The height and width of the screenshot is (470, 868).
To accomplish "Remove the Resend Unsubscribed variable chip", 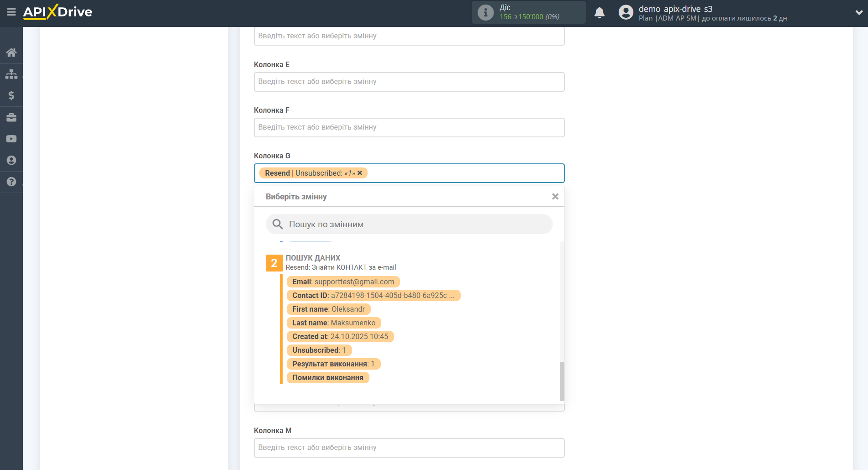I will pos(360,173).
